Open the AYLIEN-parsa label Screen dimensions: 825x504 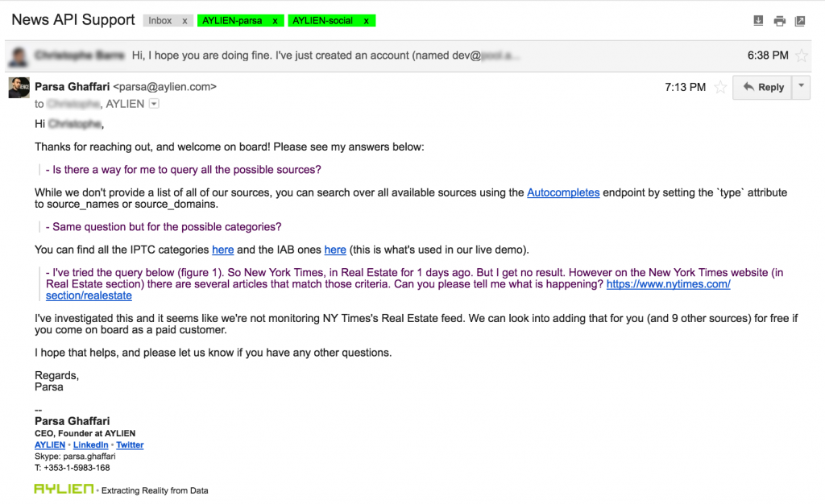click(x=232, y=20)
